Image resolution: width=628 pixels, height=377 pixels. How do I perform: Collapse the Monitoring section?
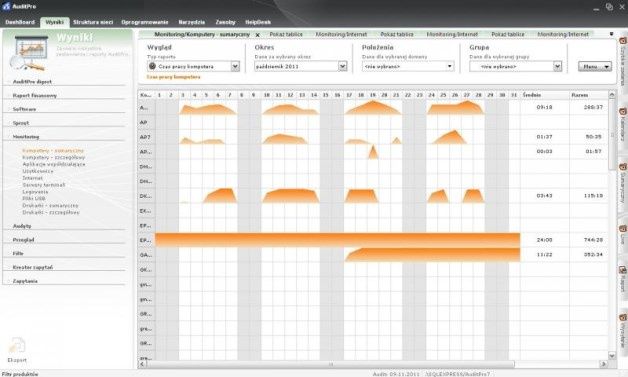pos(26,137)
